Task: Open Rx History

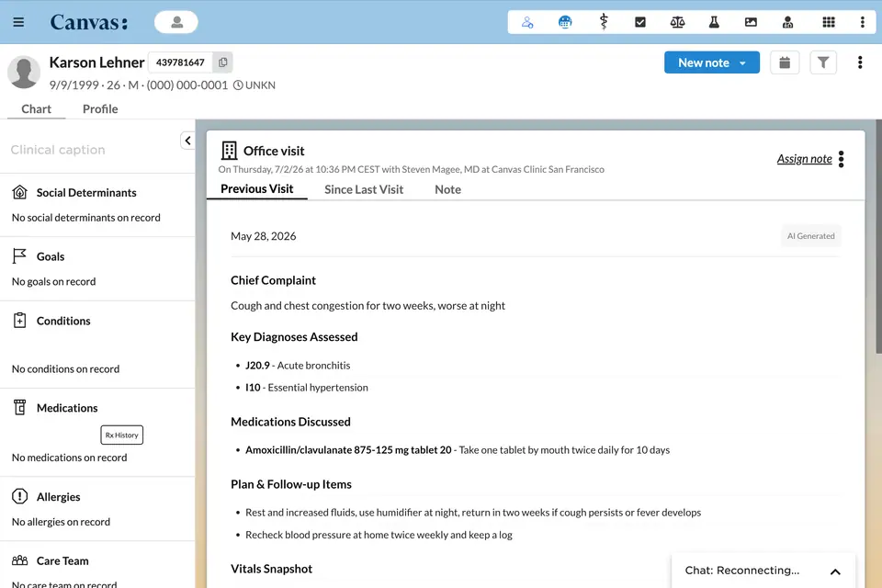Action: coord(121,435)
